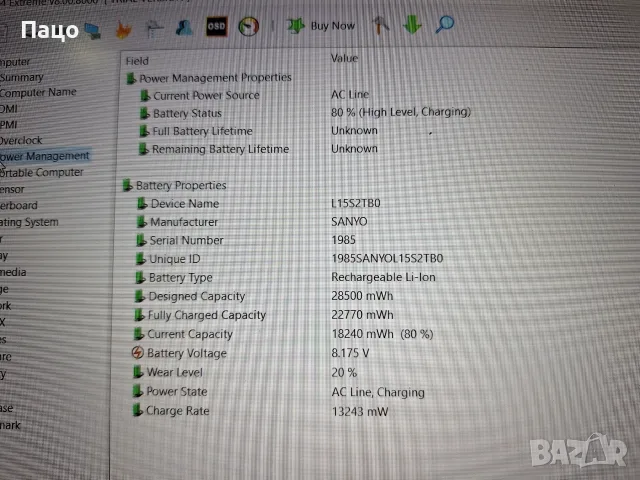The height and width of the screenshot is (480, 640).
Task: Open the gauge benchmark icon in toolbar
Action: tap(249, 27)
